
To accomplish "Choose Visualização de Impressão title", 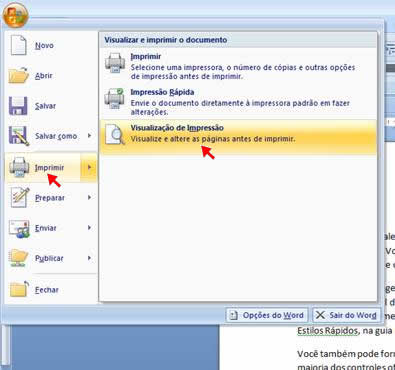I will pyautogui.click(x=177, y=128).
